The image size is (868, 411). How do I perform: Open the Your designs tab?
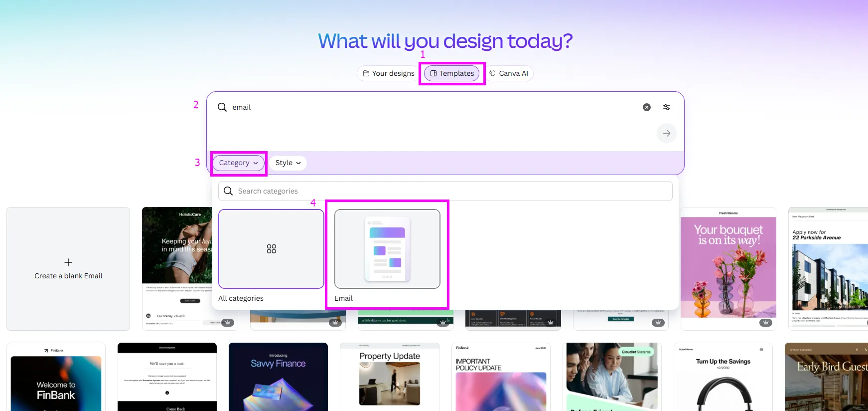point(389,73)
